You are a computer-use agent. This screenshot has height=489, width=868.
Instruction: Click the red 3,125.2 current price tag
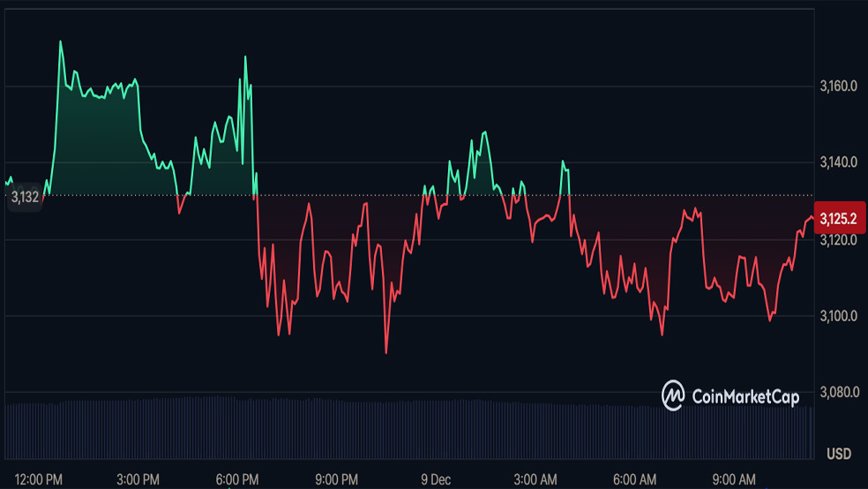[840, 217]
